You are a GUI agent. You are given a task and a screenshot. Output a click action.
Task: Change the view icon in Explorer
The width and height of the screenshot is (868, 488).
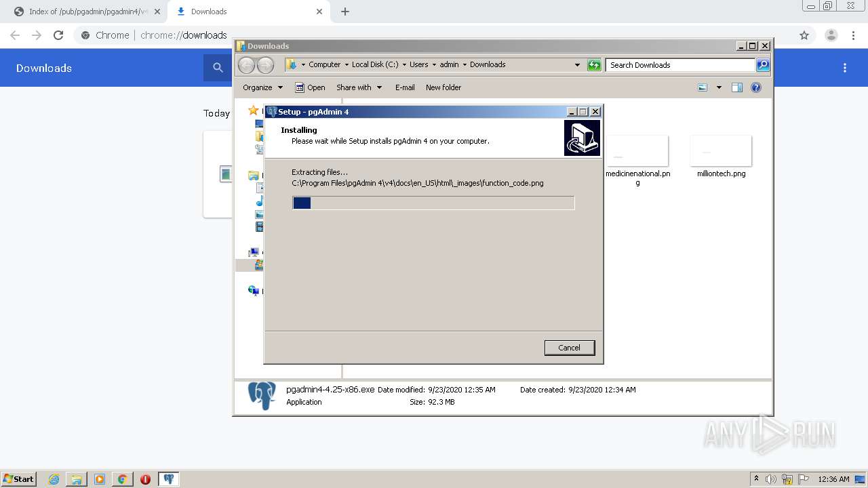click(x=703, y=87)
